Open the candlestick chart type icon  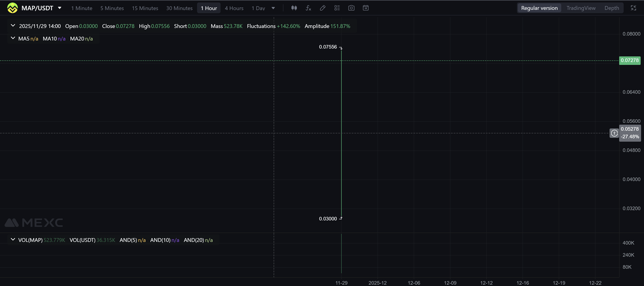pyautogui.click(x=294, y=8)
